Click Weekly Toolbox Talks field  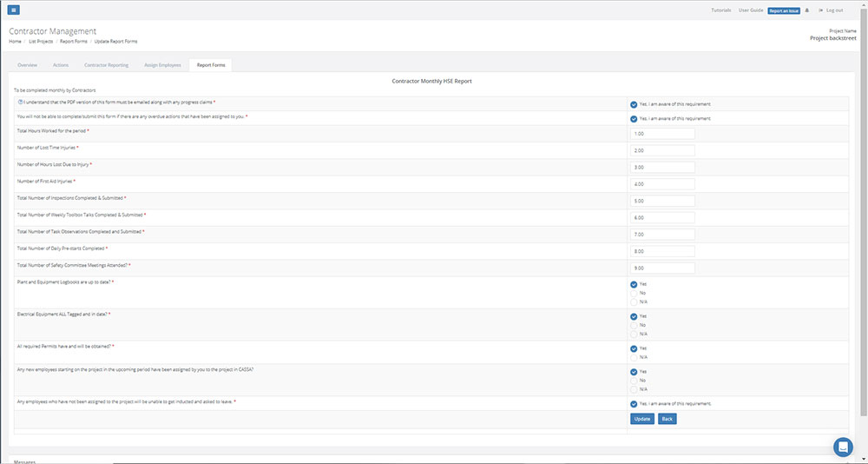coord(662,218)
